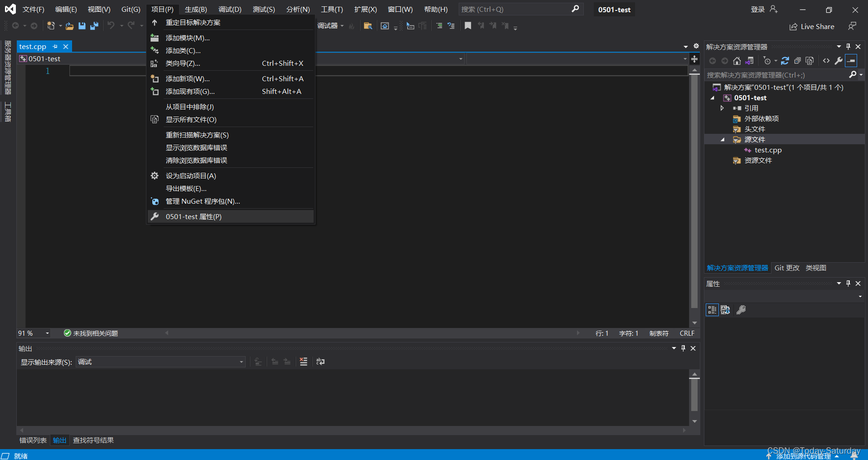Click the Find in Files folder-search icon
The image size is (868, 460).
(368, 26)
